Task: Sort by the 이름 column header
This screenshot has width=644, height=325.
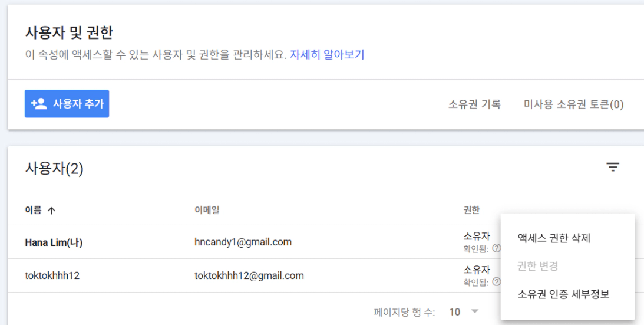Action: point(34,211)
